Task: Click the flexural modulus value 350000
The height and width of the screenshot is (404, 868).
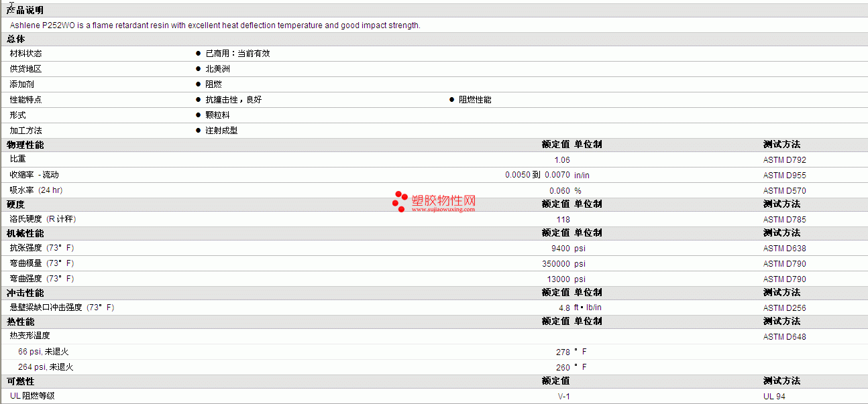Action: [x=557, y=264]
